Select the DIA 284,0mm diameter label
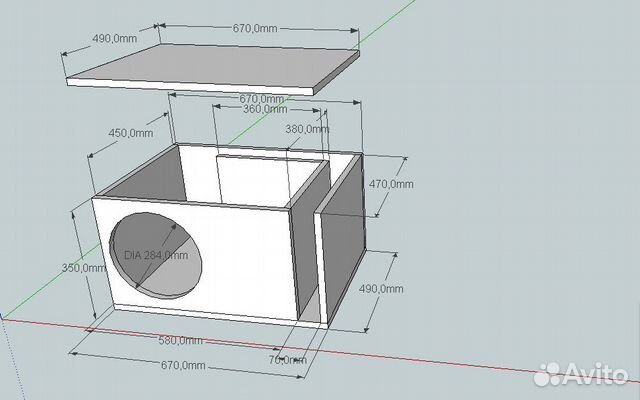The image size is (640, 400). pos(156,255)
